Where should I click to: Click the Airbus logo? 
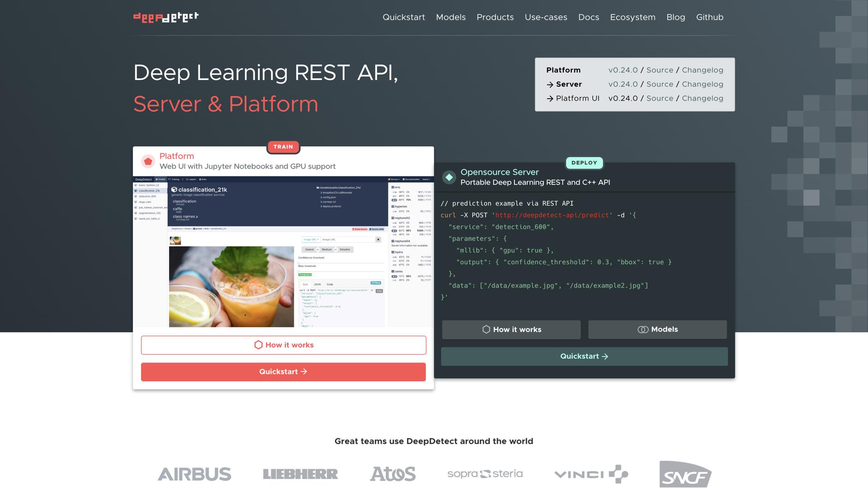(x=194, y=474)
